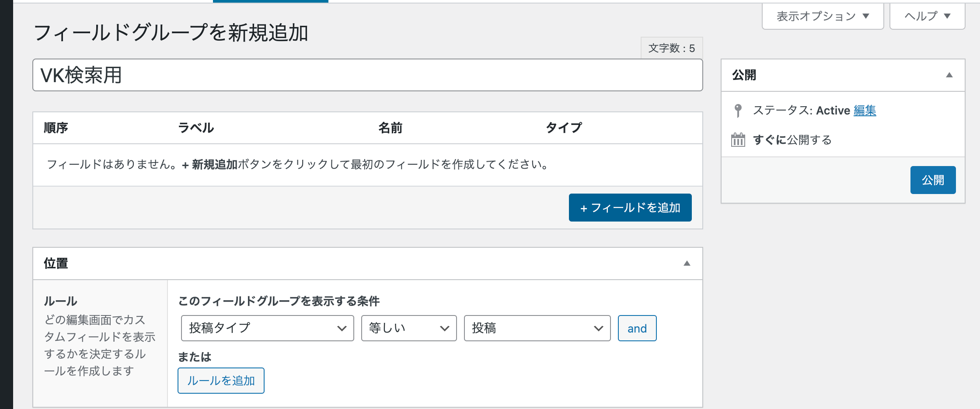Click the ラベル column header

click(x=196, y=128)
